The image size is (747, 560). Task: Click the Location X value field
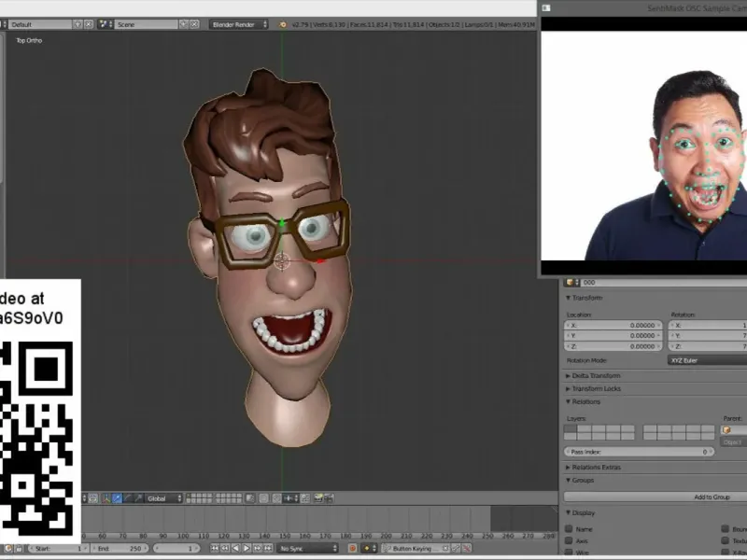click(613, 325)
